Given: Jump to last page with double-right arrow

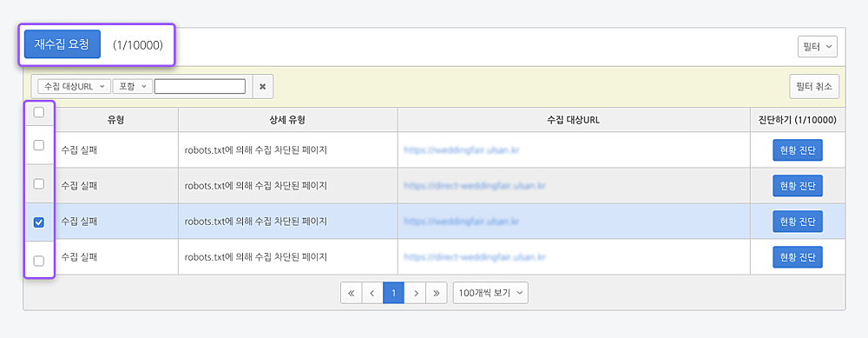Looking at the screenshot, I should click(x=437, y=293).
